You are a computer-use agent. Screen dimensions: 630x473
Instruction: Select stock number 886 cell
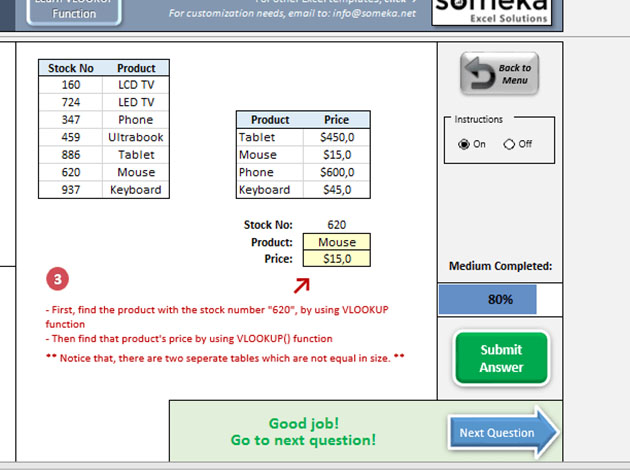[x=71, y=155]
